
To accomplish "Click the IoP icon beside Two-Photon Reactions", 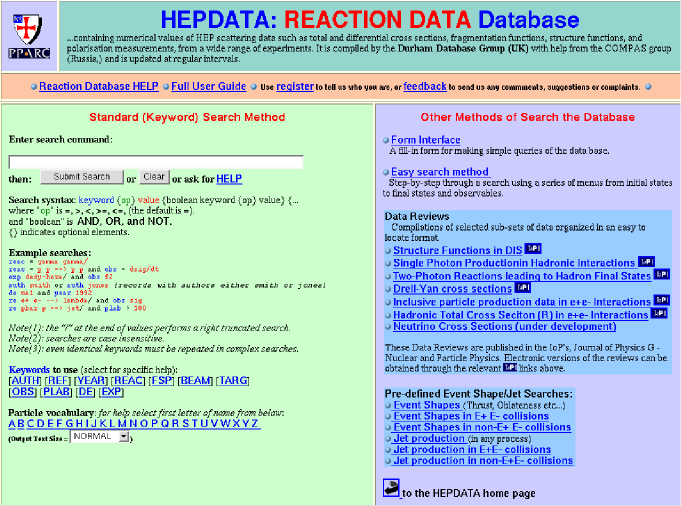I will tap(662, 274).
